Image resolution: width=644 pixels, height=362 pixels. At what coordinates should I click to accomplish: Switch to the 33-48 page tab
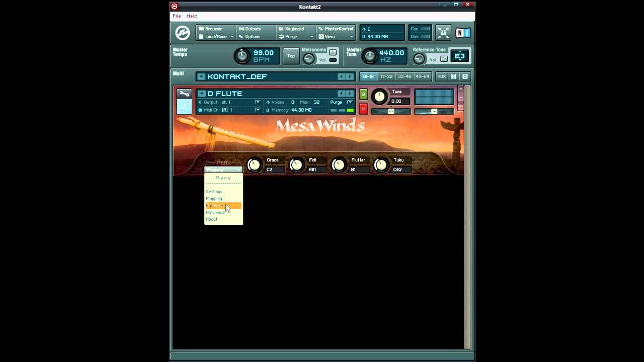pos(405,76)
